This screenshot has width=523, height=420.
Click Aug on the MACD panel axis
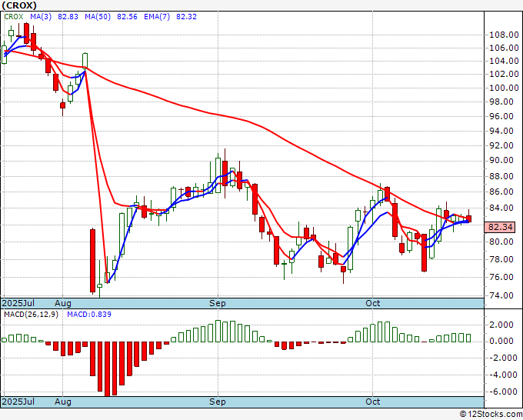point(63,402)
